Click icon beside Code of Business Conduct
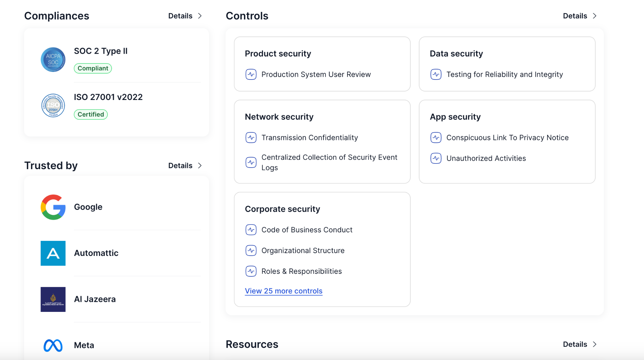 (x=251, y=230)
